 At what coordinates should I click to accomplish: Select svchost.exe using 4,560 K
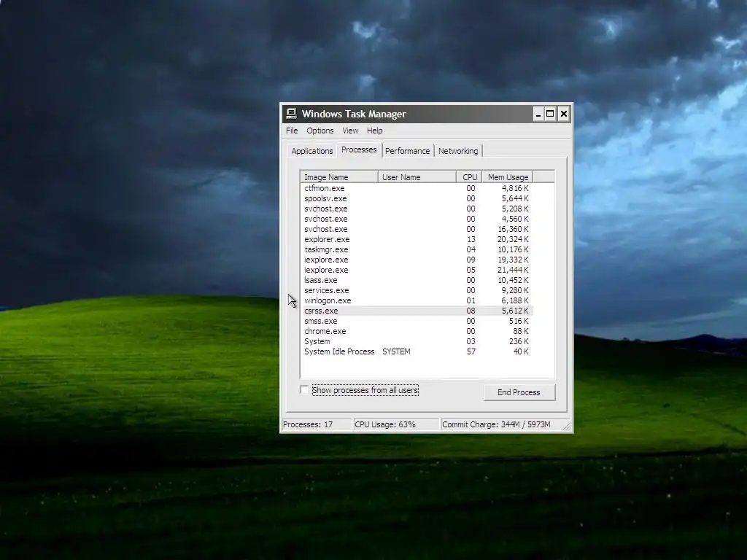pyautogui.click(x=417, y=219)
